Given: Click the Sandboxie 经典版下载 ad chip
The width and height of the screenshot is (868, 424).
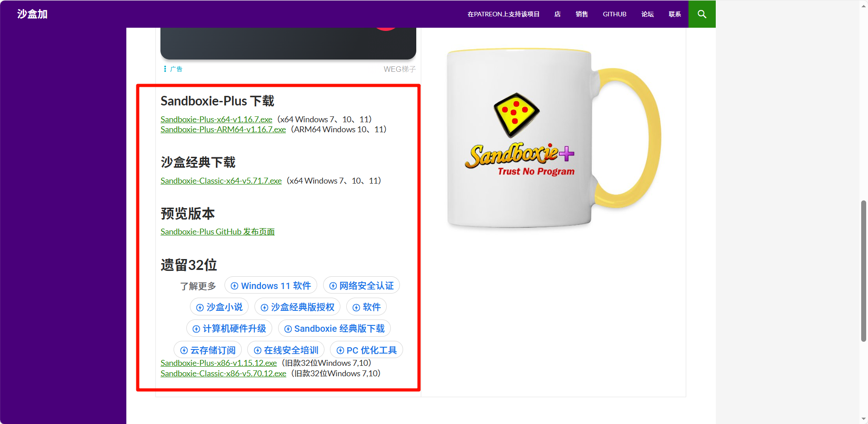Looking at the screenshot, I should pos(334,329).
